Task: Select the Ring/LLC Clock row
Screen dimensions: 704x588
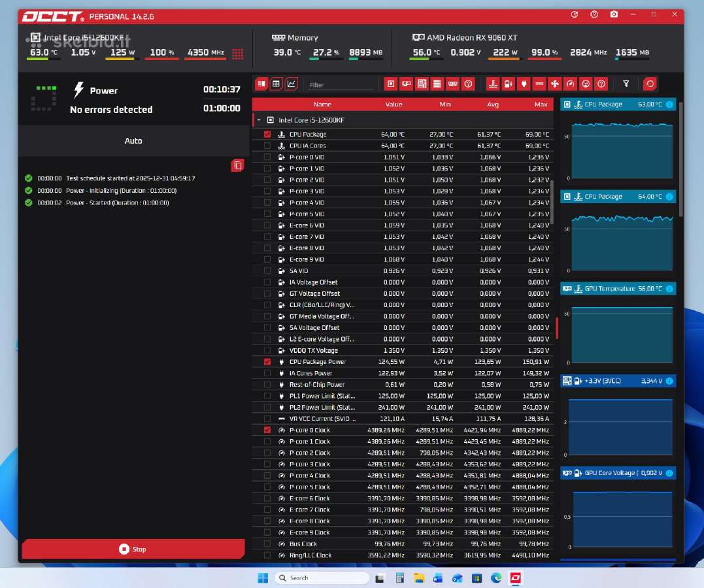Action: pyautogui.click(x=403, y=555)
